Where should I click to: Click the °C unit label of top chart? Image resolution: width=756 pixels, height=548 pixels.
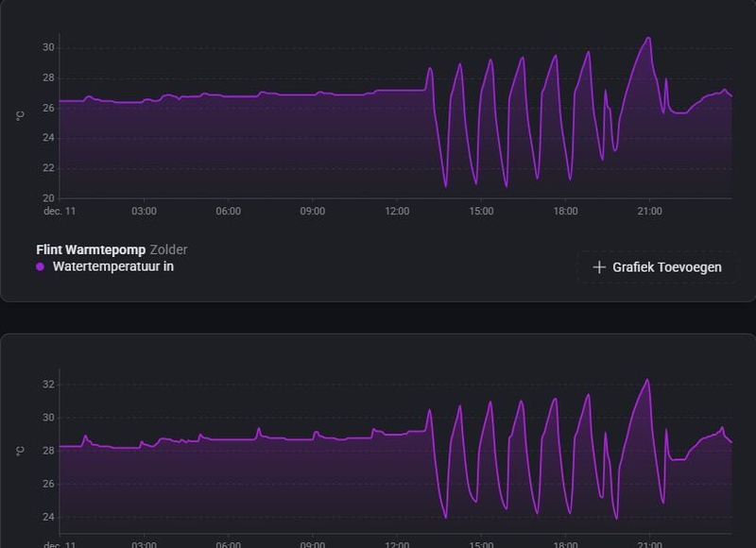pos(20,115)
